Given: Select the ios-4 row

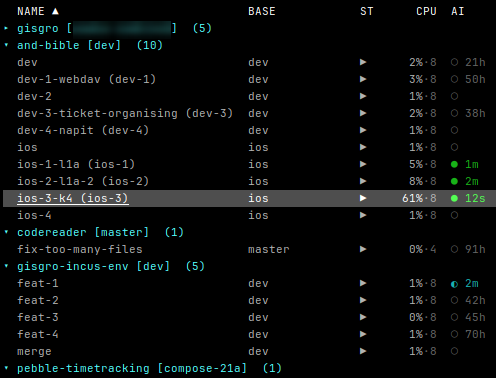Looking at the screenshot, I should pos(249,215).
